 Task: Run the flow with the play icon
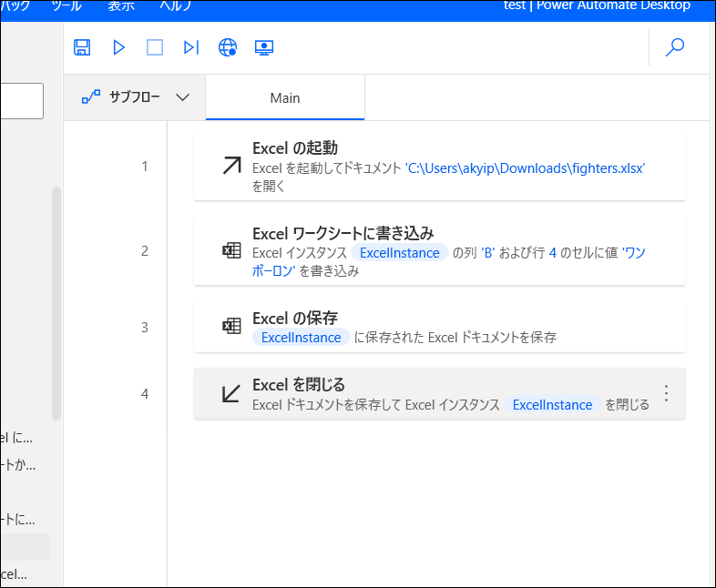click(118, 47)
